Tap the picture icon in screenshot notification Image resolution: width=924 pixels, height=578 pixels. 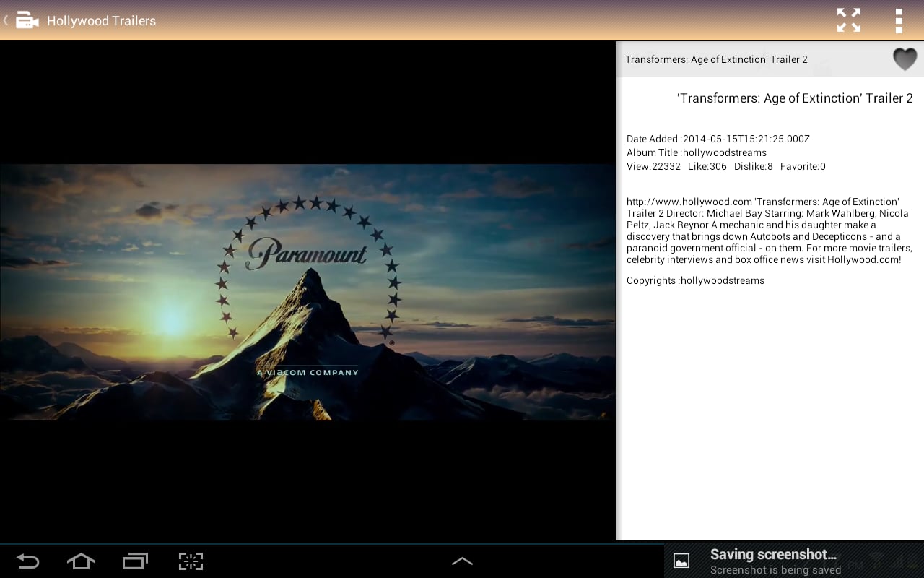tap(681, 561)
